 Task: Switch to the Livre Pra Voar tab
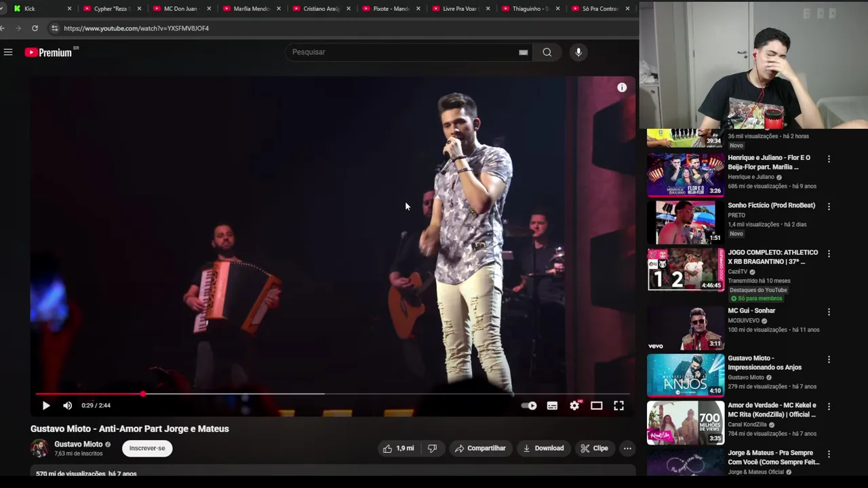[460, 9]
